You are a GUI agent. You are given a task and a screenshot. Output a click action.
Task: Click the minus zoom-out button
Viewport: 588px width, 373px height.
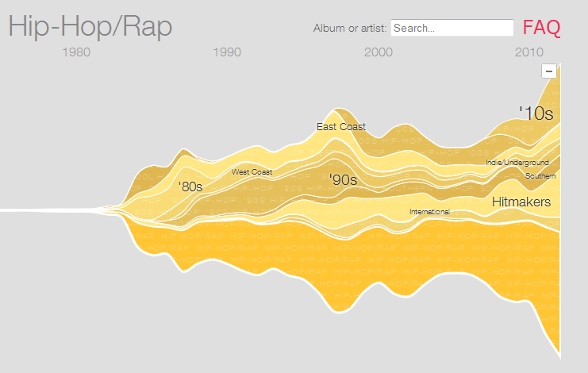pos(548,71)
